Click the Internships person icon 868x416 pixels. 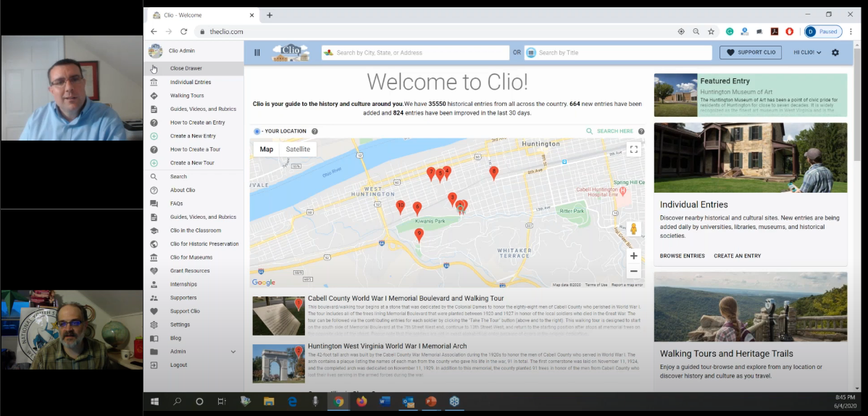pyautogui.click(x=154, y=285)
